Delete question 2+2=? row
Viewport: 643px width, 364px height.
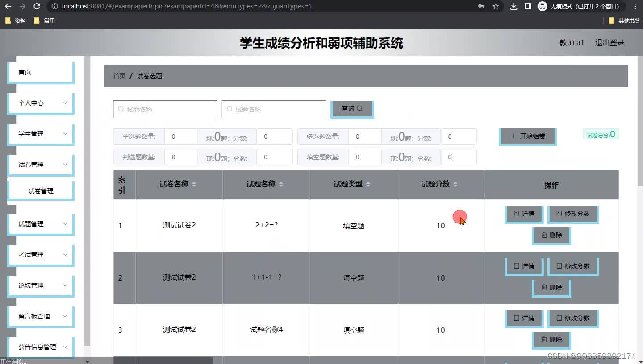tap(551, 236)
